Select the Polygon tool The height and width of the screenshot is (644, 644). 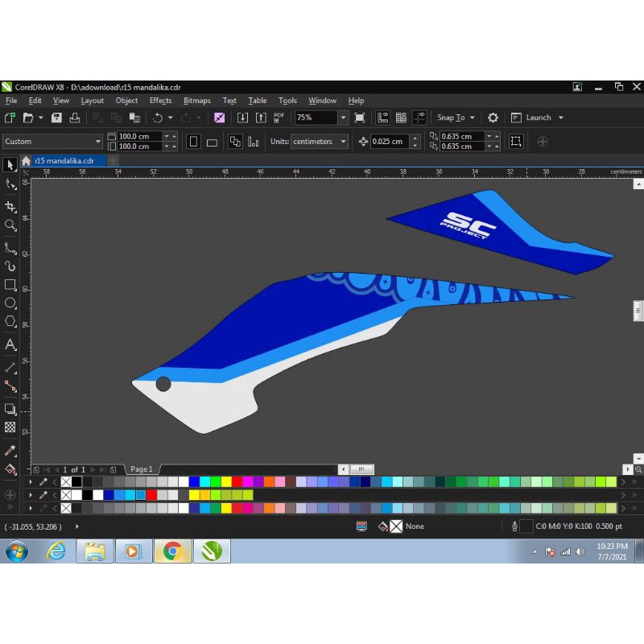click(x=10, y=321)
